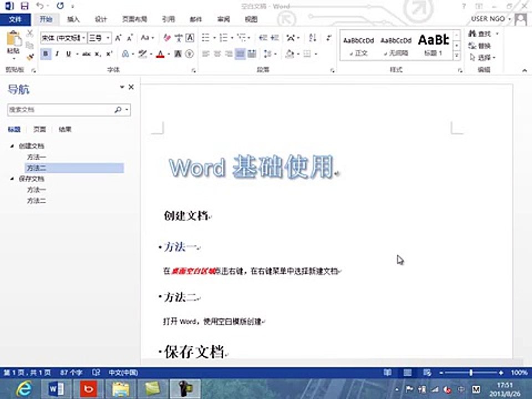The height and width of the screenshot is (399, 532).
Task: Open the 文件 File tab
Action: pyautogui.click(x=16, y=19)
